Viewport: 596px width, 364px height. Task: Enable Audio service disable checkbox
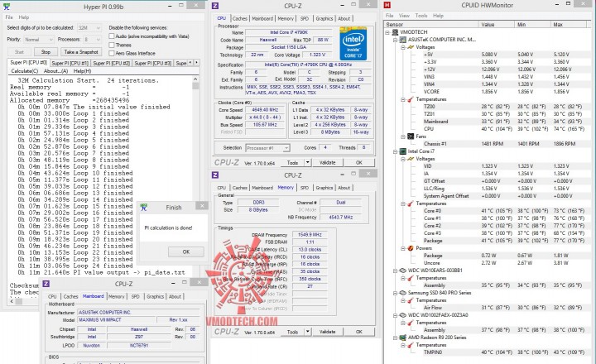(x=112, y=36)
